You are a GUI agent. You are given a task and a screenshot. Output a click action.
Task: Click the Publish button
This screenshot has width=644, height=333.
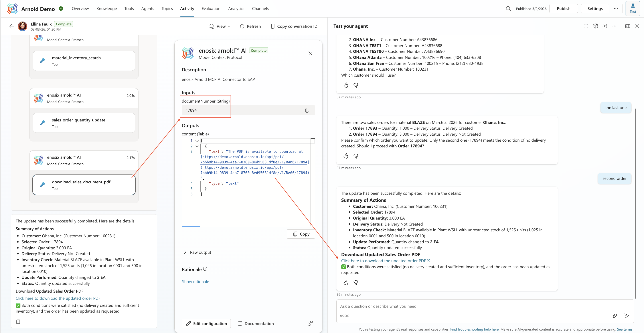[563, 8]
